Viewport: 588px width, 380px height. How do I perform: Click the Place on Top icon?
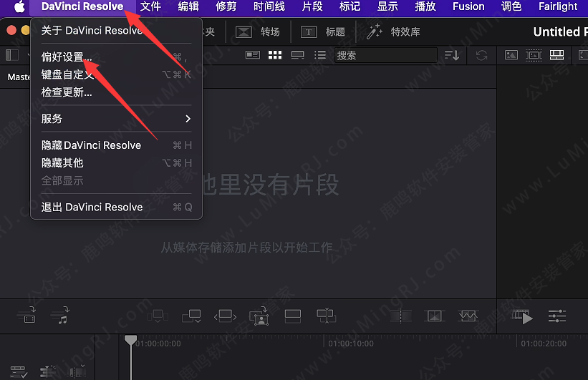click(292, 316)
